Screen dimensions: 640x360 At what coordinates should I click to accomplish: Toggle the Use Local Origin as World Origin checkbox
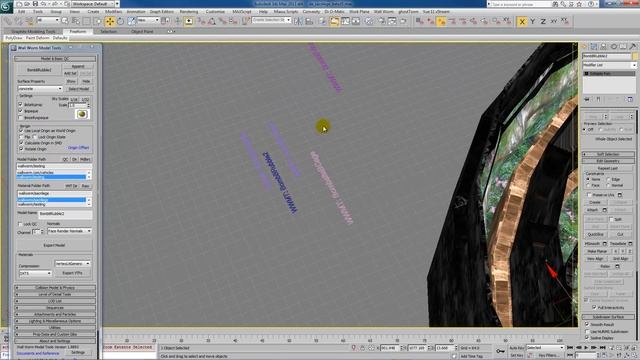coord(21,131)
